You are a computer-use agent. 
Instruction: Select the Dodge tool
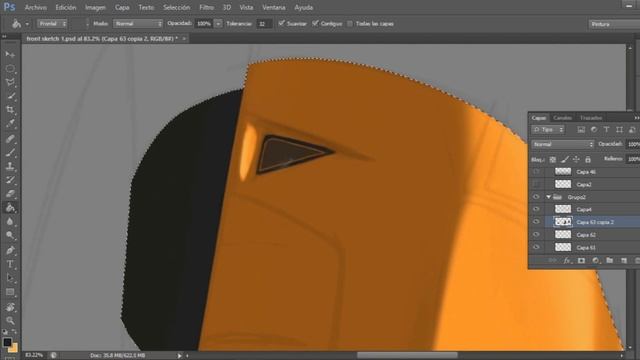[10, 236]
